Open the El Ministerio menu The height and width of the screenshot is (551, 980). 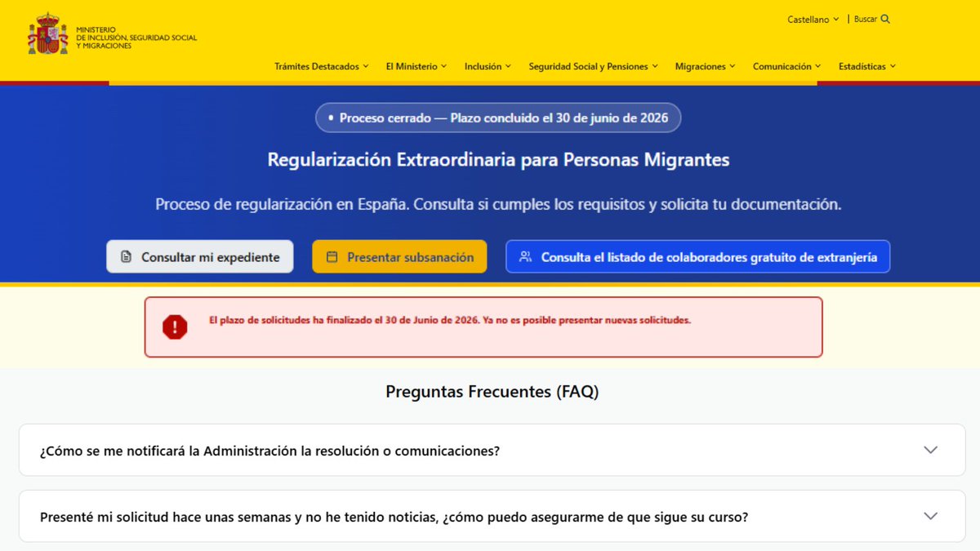click(x=416, y=67)
